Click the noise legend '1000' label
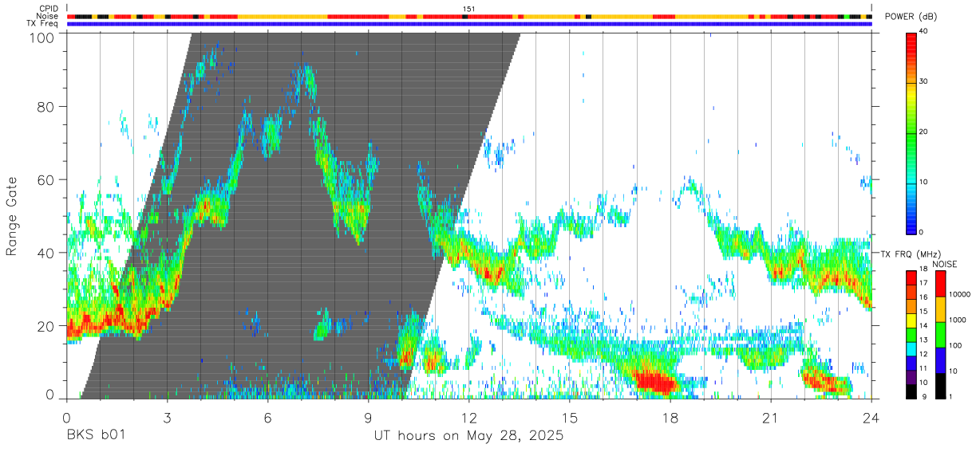Image resolution: width=980 pixels, height=452 pixels. pos(956,320)
